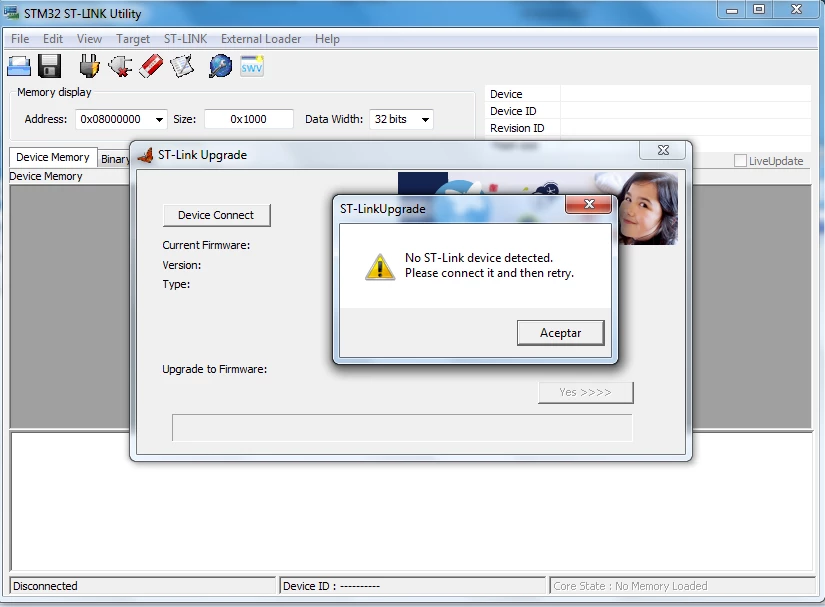Viewport: 825px width, 607px height.
Task: Click the Revision ID row label
Action: pos(517,128)
